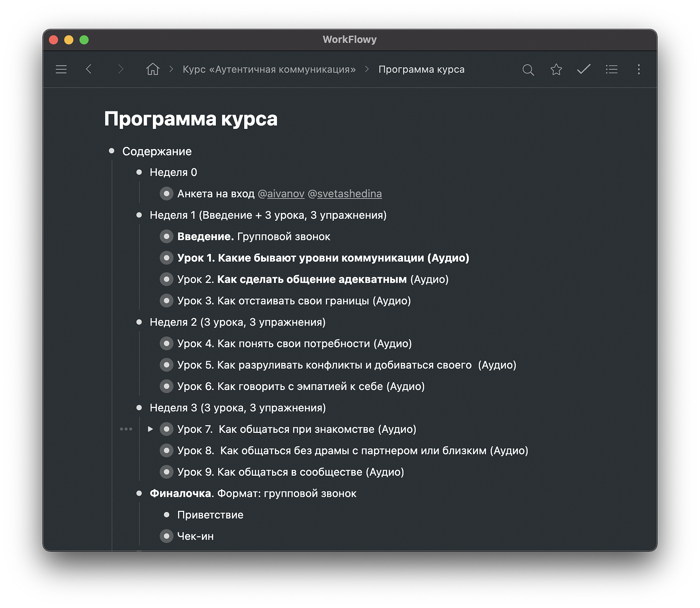Click the WorkFlowy window title
Image resolution: width=700 pixels, height=608 pixels.
click(x=350, y=39)
